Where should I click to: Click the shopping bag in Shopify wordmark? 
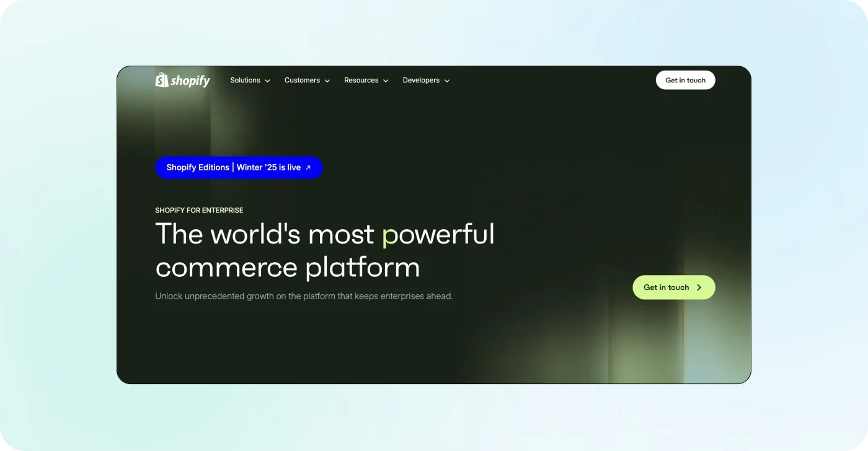161,80
